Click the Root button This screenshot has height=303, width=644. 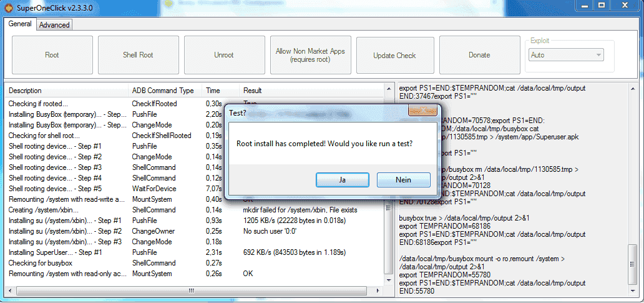[x=52, y=55]
